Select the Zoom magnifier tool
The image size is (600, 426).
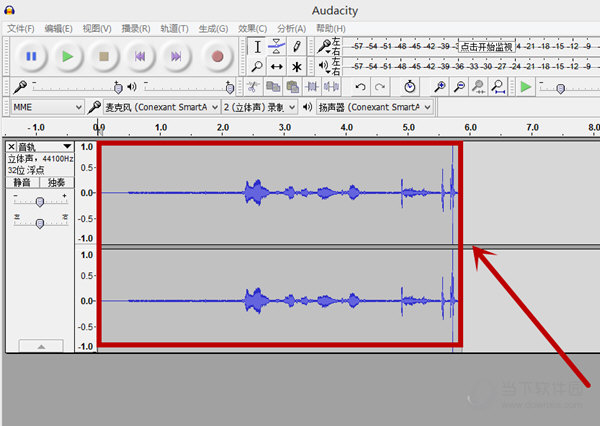pos(257,67)
